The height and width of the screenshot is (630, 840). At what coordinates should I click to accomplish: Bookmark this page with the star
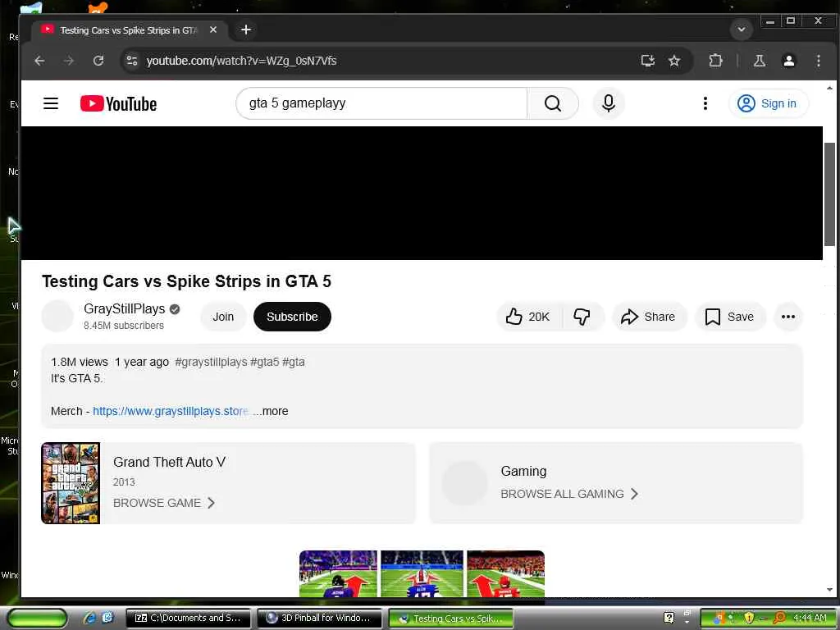(x=674, y=61)
